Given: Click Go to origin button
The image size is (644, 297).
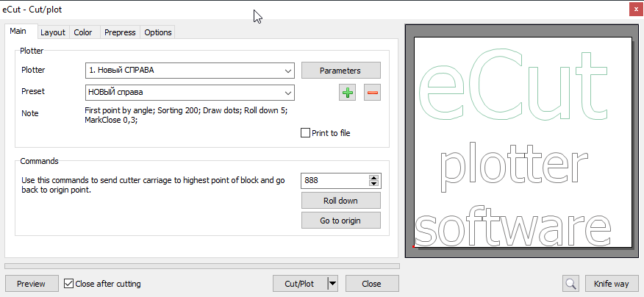Looking at the screenshot, I should (341, 221).
